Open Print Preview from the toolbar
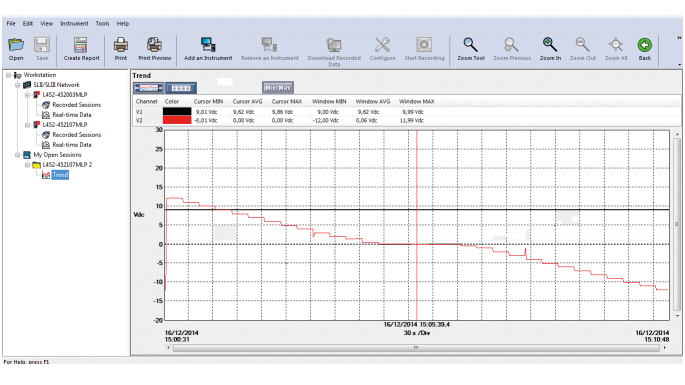The height and width of the screenshot is (385, 685). tap(154, 45)
